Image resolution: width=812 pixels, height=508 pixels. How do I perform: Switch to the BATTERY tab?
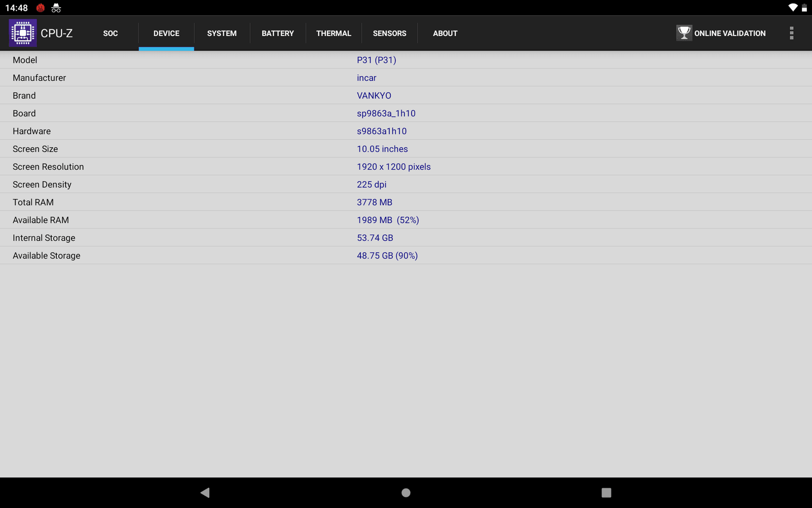coord(278,34)
